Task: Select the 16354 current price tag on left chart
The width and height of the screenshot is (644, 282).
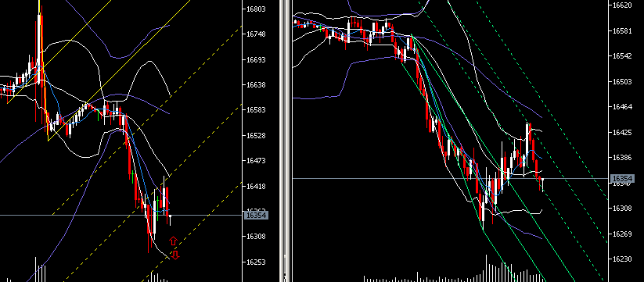Action: pos(256,215)
